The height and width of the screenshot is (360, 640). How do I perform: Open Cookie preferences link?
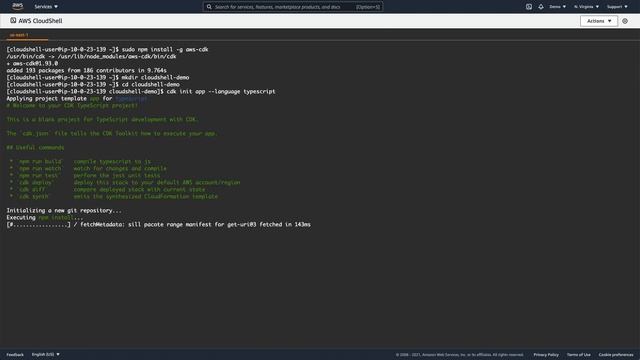(616, 355)
